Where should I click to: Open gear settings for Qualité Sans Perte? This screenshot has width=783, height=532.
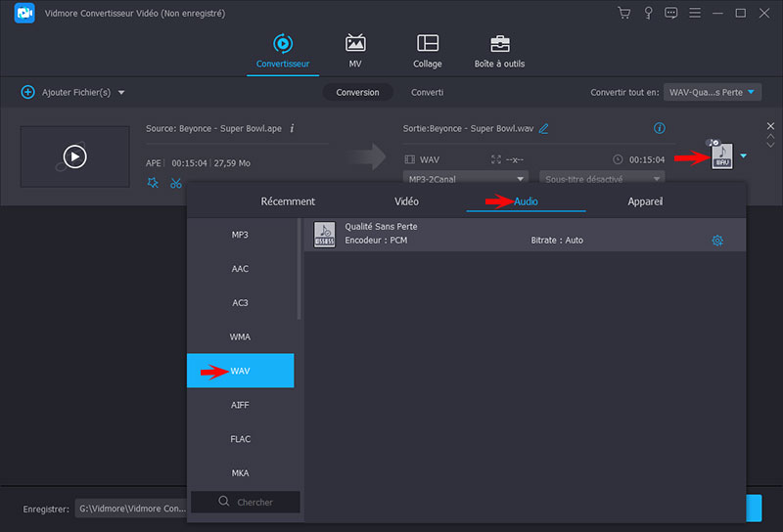click(717, 241)
